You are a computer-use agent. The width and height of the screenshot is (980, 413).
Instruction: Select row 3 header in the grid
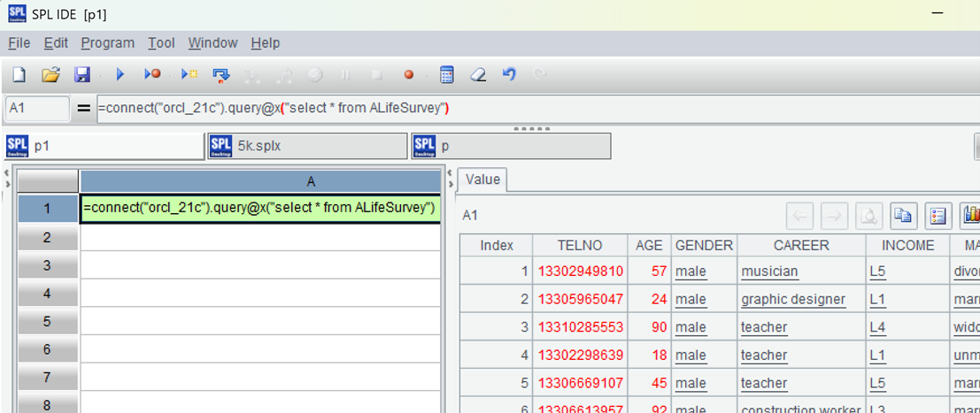(x=48, y=265)
